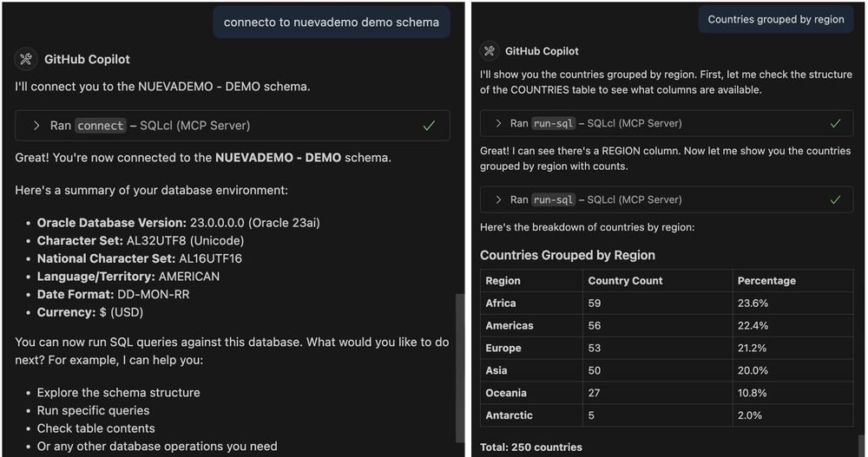Image resolution: width=868 pixels, height=457 pixels.
Task: Click the 'Oracle Database Version:' bullet
Action: (x=178, y=222)
